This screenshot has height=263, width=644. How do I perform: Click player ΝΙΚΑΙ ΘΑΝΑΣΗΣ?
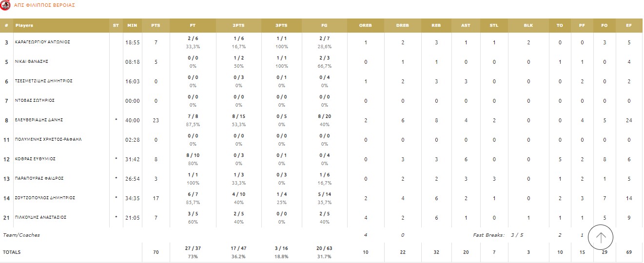coord(32,61)
